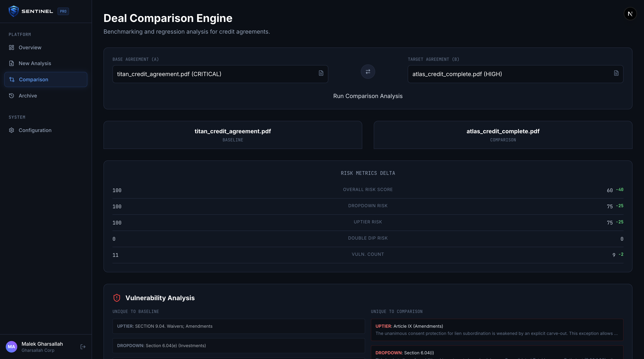Image resolution: width=644 pixels, height=359 pixels.
Task: Click the logout icon beside Malek Gharsallah
Action: 83,347
